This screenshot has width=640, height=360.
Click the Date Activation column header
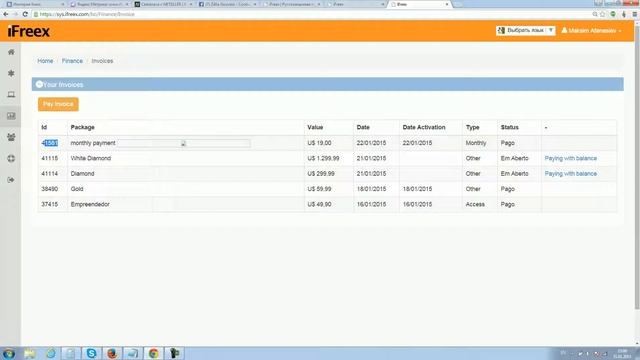pyautogui.click(x=424, y=127)
